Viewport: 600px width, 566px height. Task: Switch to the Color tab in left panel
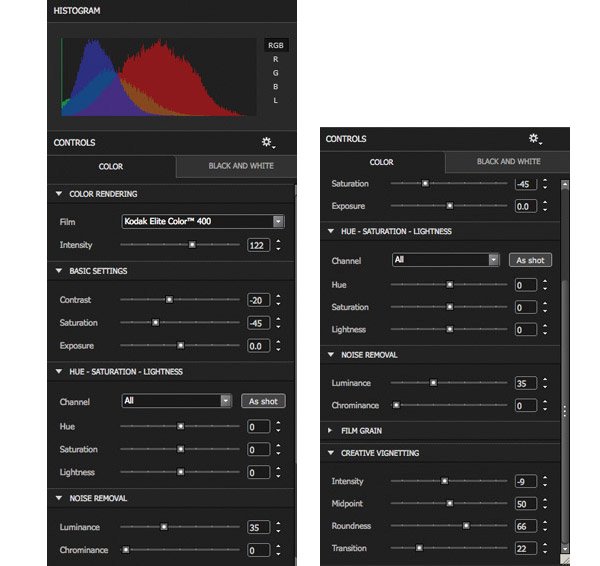(x=111, y=166)
